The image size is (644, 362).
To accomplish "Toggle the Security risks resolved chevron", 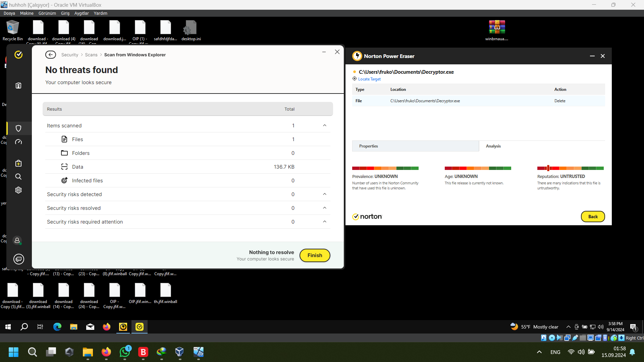I will coord(325,208).
